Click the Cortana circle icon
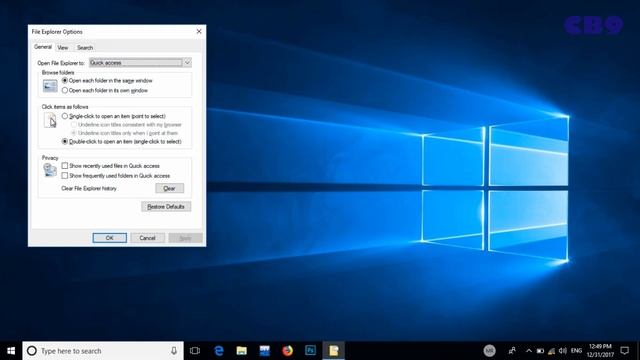The width and height of the screenshot is (640, 360). tap(31, 351)
